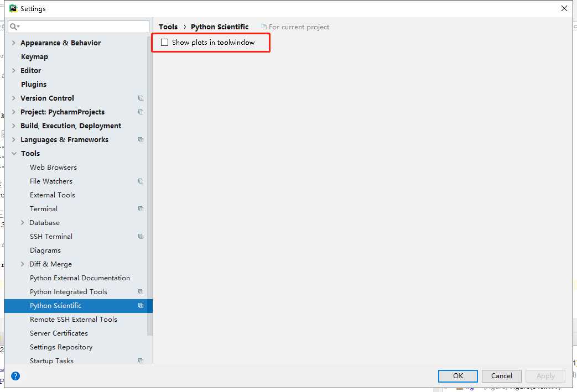577x392 pixels.
Task: Select Web Browsers under Tools
Action: click(53, 168)
